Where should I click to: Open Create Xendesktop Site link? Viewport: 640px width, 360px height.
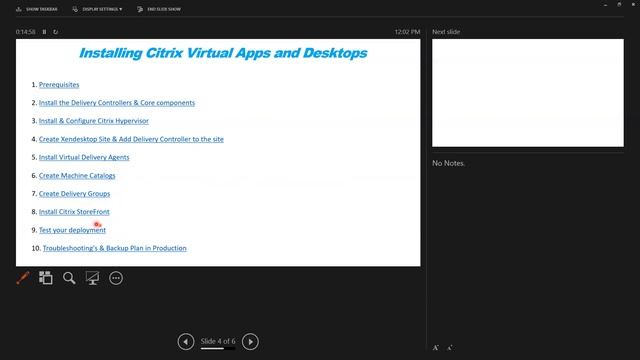(131, 139)
